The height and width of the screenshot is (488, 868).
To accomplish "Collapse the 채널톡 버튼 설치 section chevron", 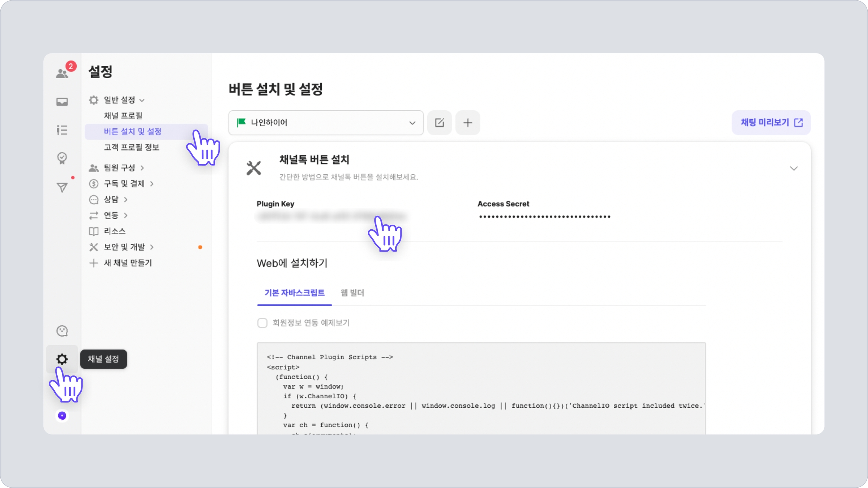I will click(793, 168).
